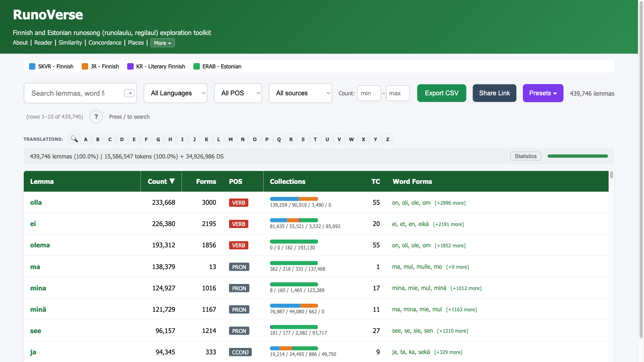This screenshot has width=644, height=362.
Task: Expand +2996 more word forms for olla
Action: pyautogui.click(x=450, y=203)
